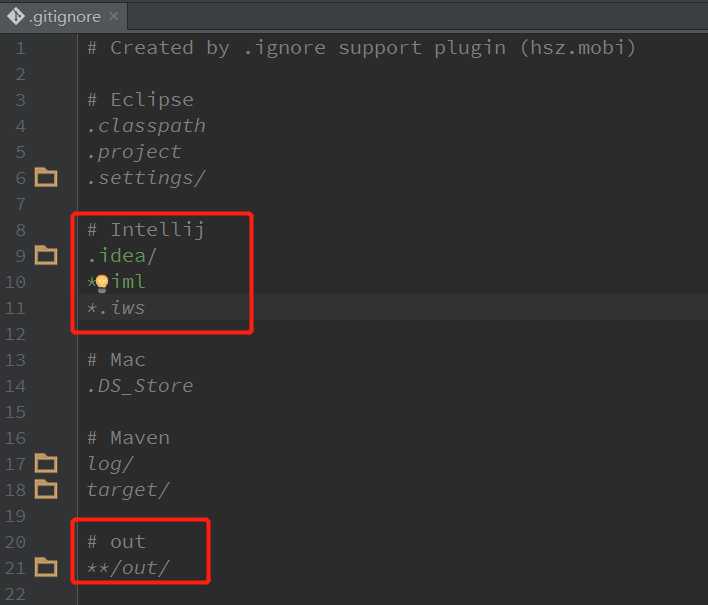This screenshot has height=605, width=708.
Task: Click the .DS_Store entry text
Action: (x=140, y=386)
